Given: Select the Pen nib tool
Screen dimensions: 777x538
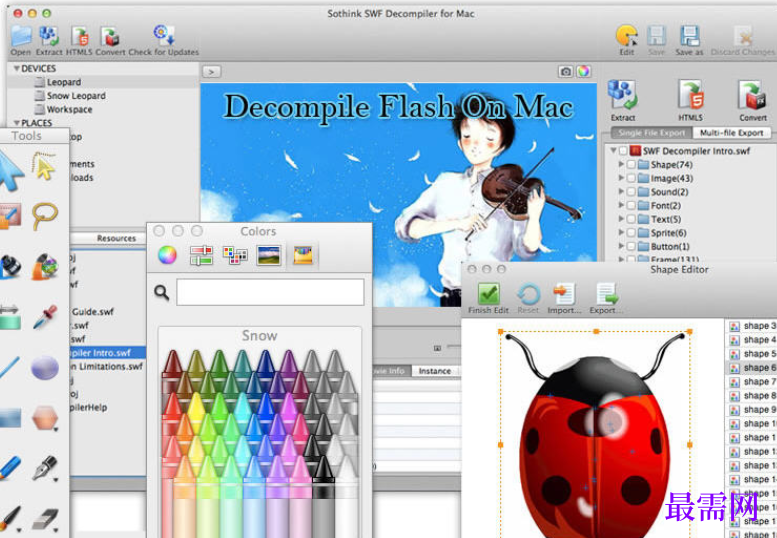Looking at the screenshot, I should click(45, 468).
